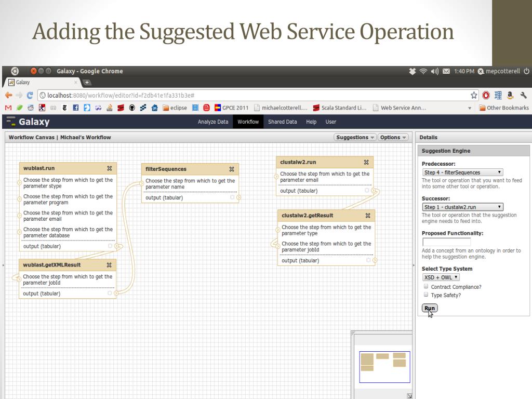
Task: Click the Run button
Action: (x=430, y=308)
